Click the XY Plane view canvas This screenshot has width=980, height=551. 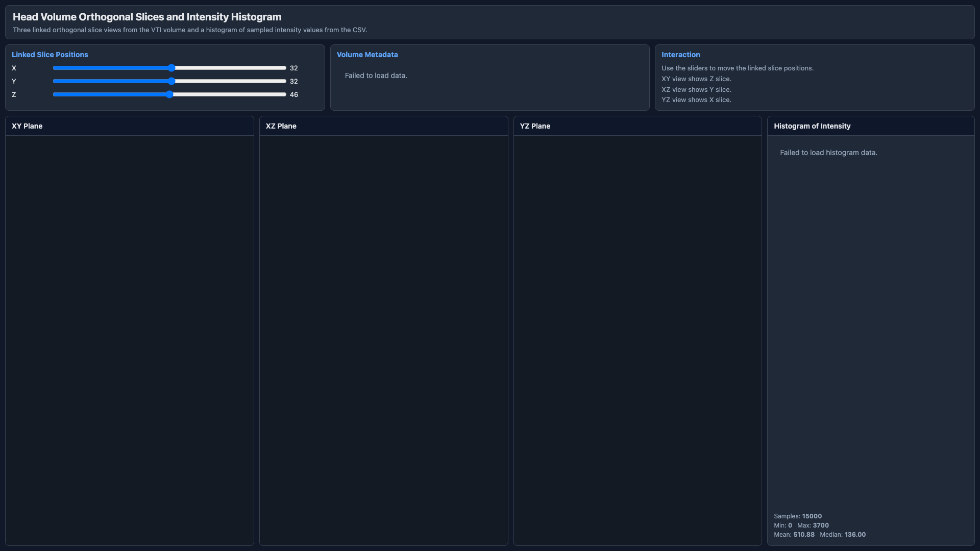click(130, 340)
